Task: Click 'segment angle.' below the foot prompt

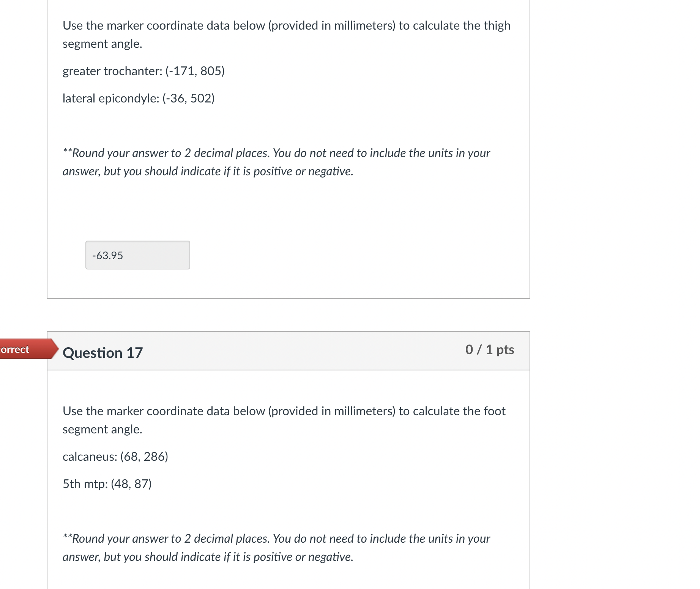Action: [102, 429]
